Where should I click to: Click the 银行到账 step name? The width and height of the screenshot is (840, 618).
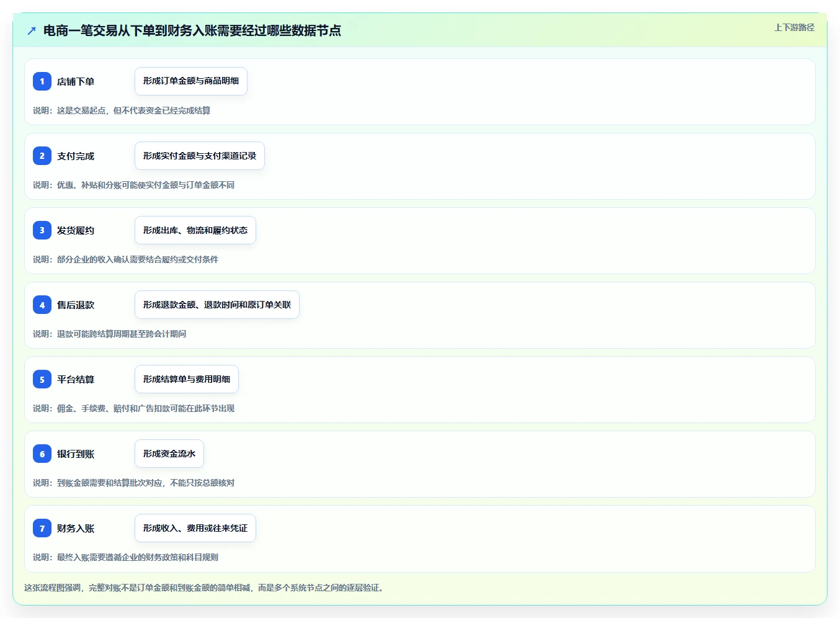[x=76, y=454]
